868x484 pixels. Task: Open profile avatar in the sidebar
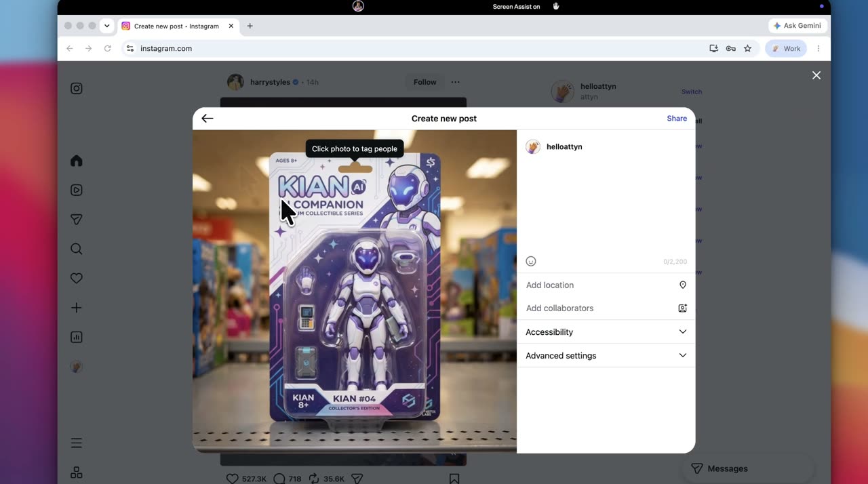tap(77, 366)
